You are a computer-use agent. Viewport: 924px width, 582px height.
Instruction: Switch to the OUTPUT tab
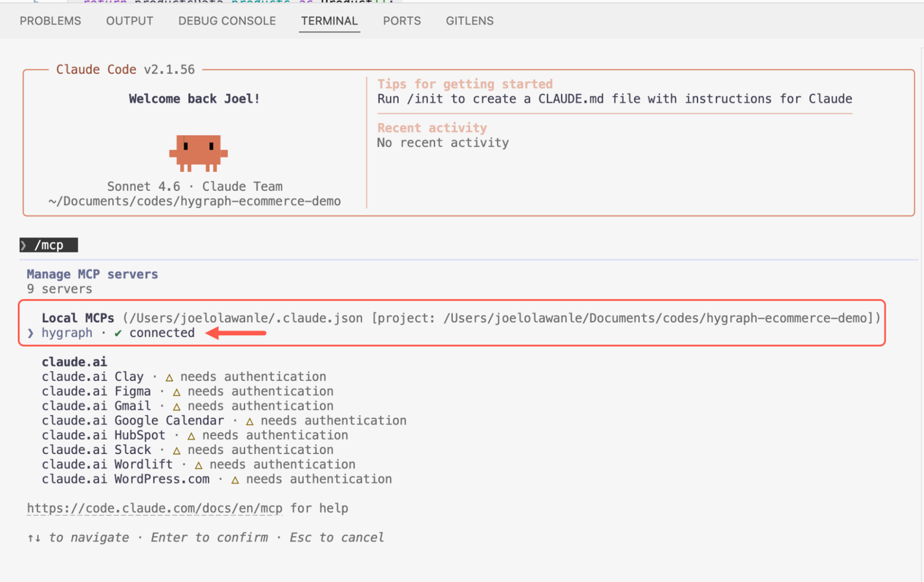(129, 21)
